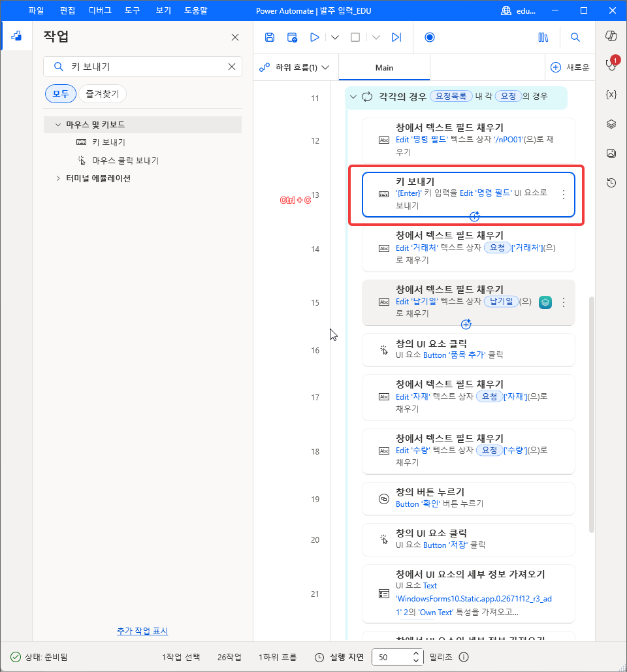Open the Copilot icon in right sidebar
This screenshot has height=672, width=627.
[611, 36]
